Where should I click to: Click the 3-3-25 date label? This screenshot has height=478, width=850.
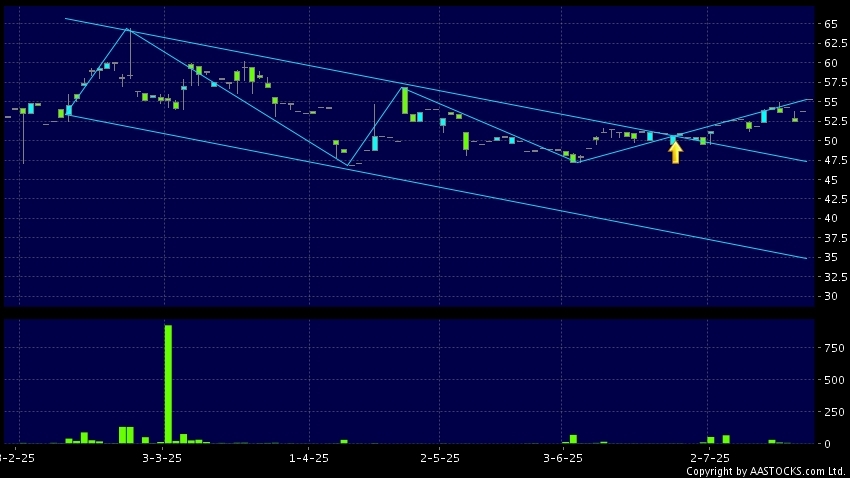tap(162, 458)
